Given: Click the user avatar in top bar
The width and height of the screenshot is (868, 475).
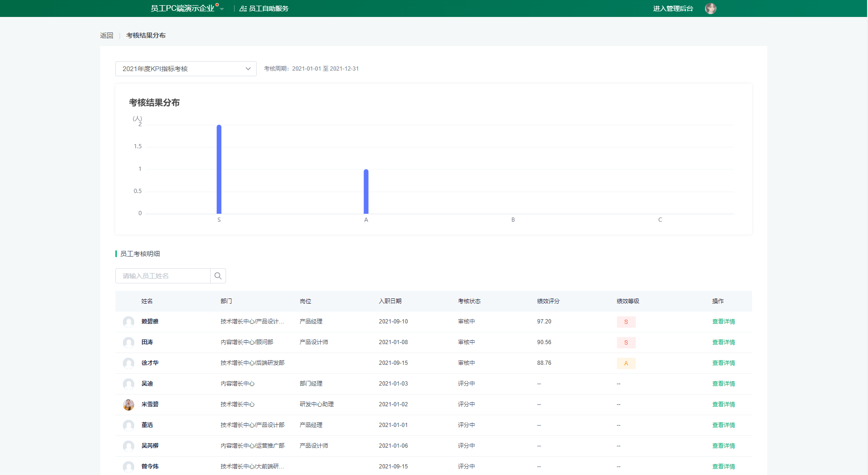Looking at the screenshot, I should pos(710,8).
